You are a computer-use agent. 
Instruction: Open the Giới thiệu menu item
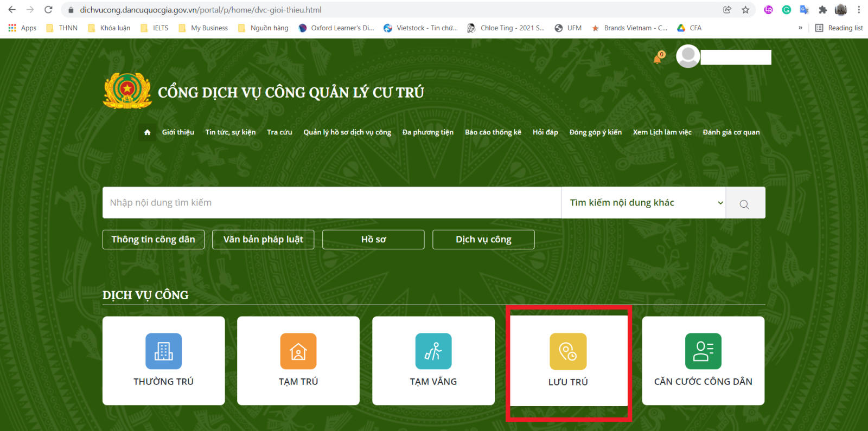coord(178,132)
